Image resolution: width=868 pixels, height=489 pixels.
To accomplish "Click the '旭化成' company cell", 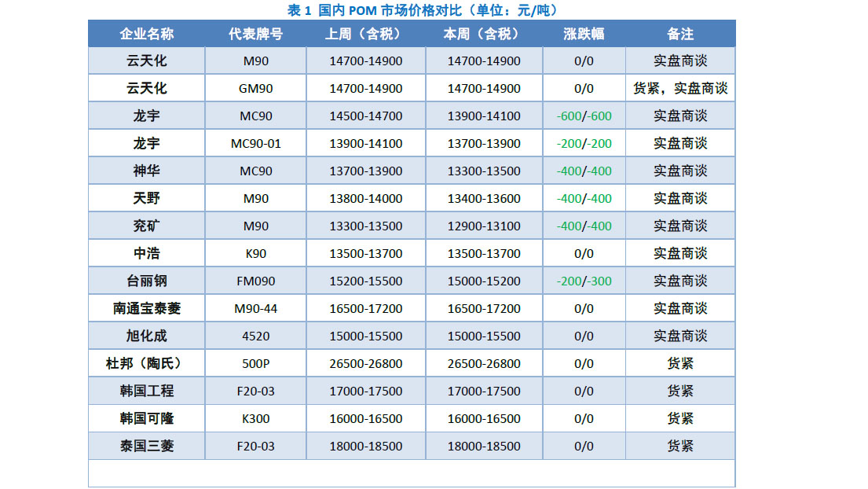I will coord(147,336).
